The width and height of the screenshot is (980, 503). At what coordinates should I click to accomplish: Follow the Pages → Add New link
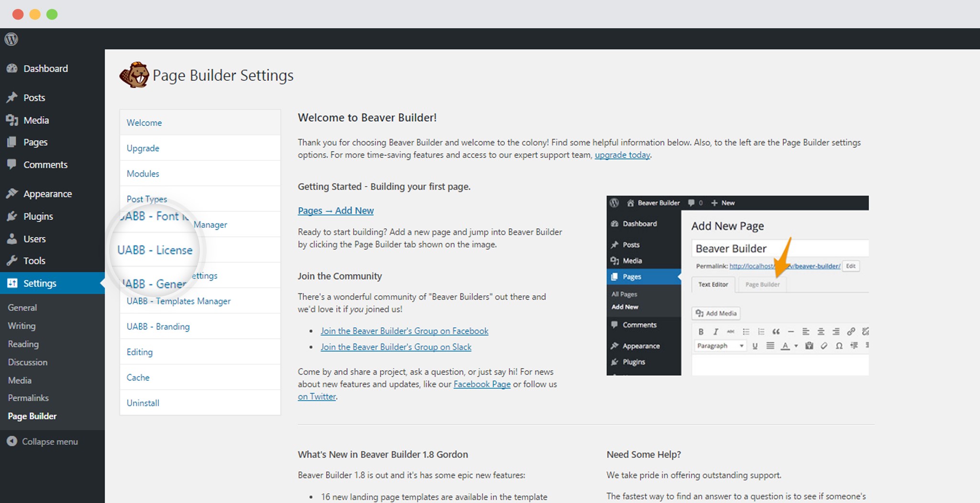point(335,211)
